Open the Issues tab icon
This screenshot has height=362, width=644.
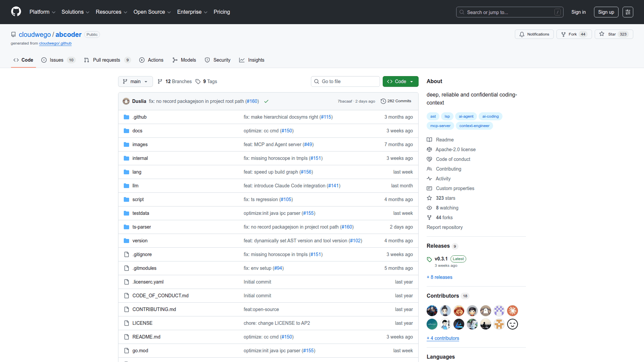click(x=44, y=60)
